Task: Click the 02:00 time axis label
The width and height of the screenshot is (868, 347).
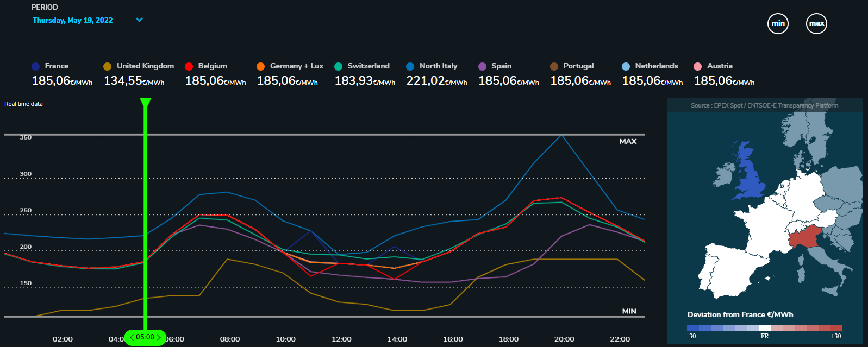Action: [63, 339]
